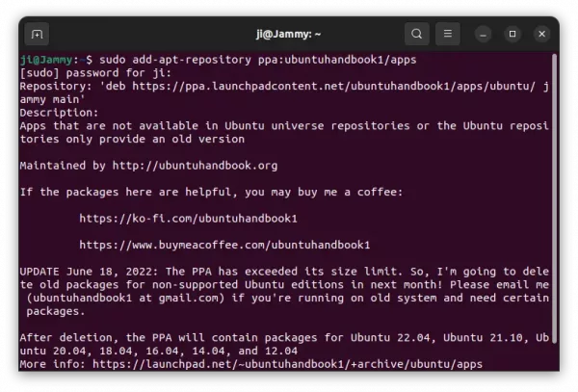Viewport: 578px width, 392px height.
Task: Open the launchpad.net More info link
Action: coord(279,364)
